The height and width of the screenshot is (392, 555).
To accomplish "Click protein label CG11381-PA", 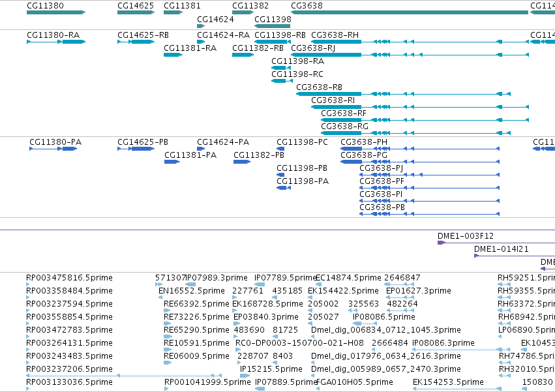I will (190, 155).
